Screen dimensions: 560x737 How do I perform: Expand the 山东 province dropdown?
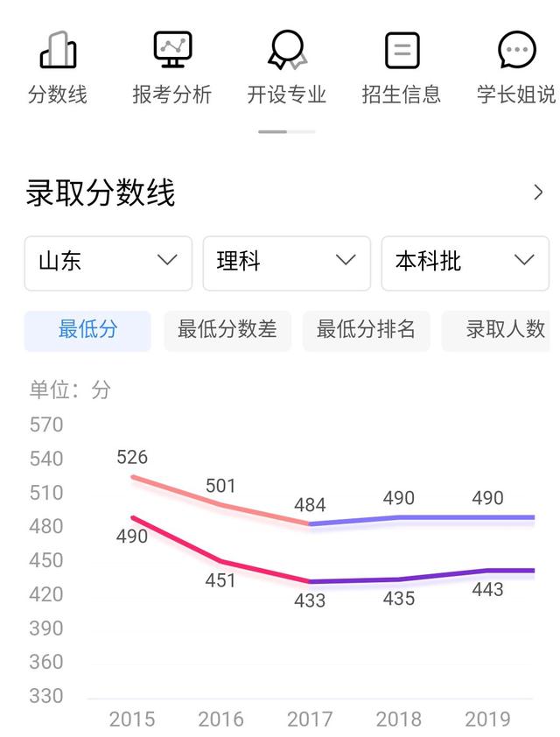pos(108,263)
